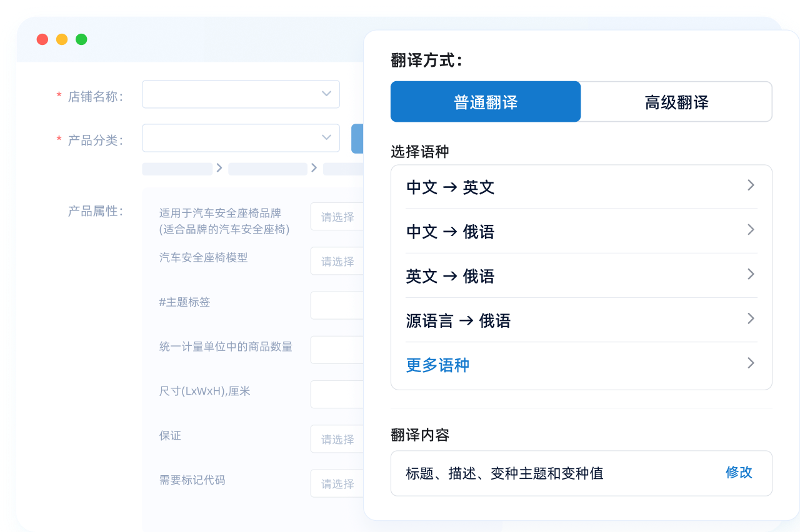Choose the 源语言 → 俄语 option

point(581,320)
